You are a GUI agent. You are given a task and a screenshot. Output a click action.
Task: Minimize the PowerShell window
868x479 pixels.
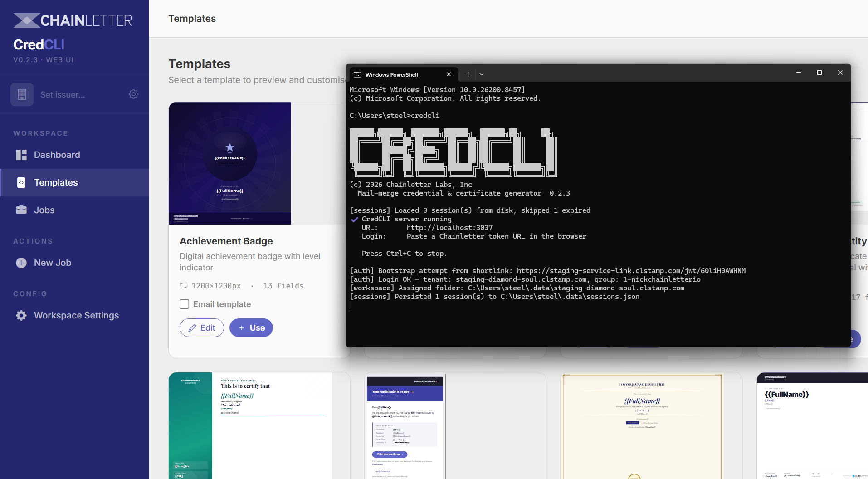tap(799, 73)
